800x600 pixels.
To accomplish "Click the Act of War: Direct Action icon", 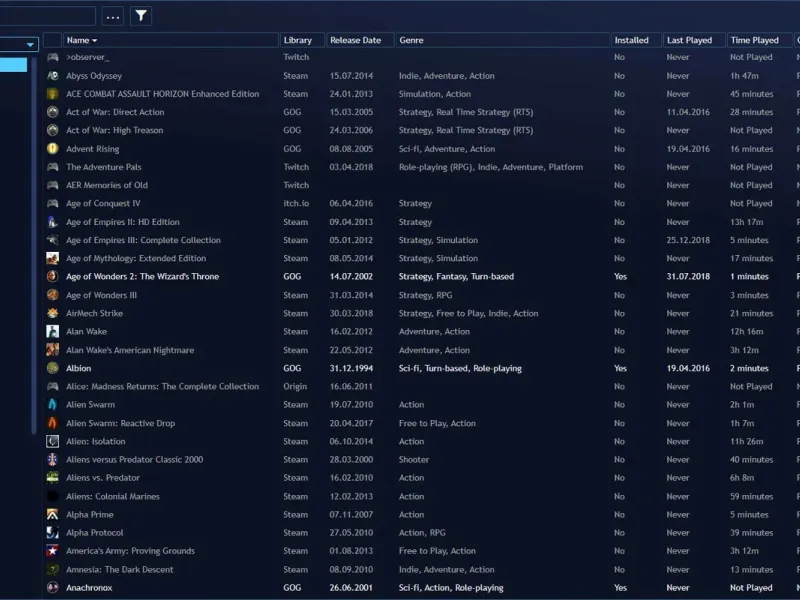I will (x=53, y=112).
